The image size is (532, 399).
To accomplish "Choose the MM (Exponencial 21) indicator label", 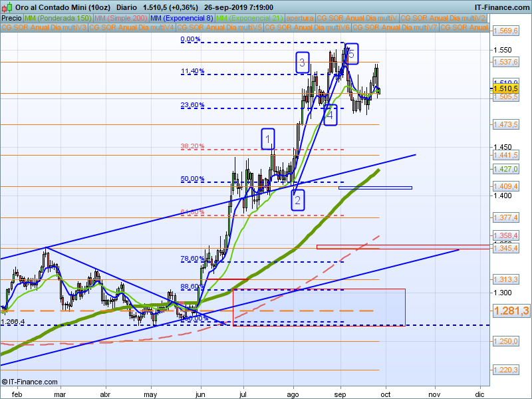I will coord(250,19).
